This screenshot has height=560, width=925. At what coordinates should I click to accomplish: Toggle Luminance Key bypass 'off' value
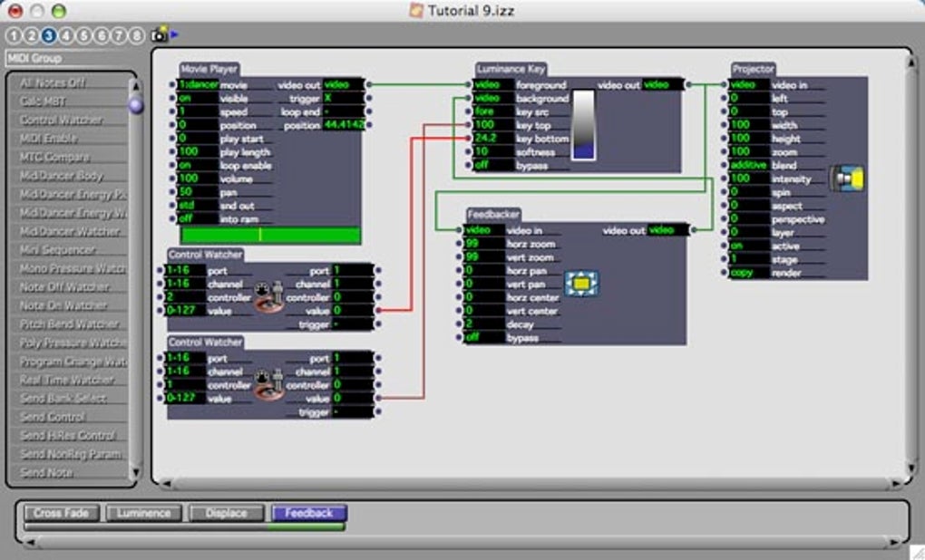click(493, 165)
